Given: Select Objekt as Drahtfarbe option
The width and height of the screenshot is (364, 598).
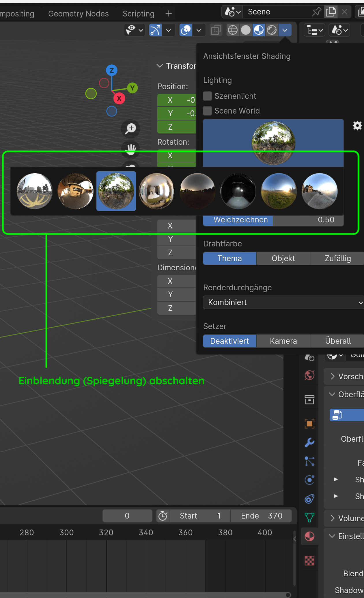Looking at the screenshot, I should point(283,258).
